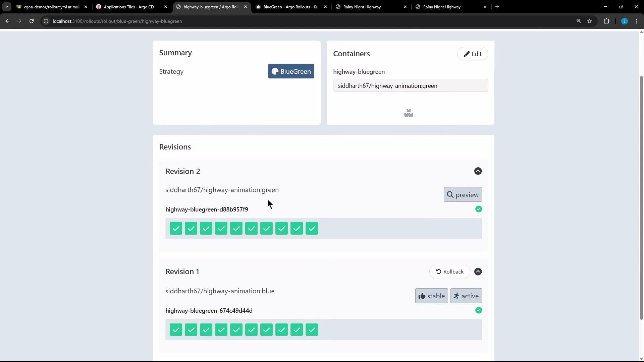Select fourth pod in highway-bluegreen-674c49d44d
Image resolution: width=644 pixels, height=362 pixels.
click(221, 330)
